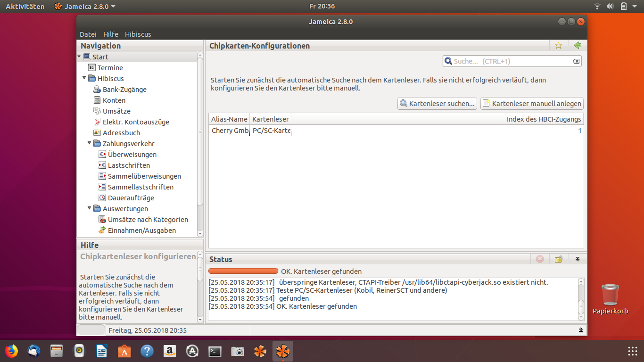This screenshot has width=644, height=362.
Task: Bookmark this page with the star icon
Action: pos(559,46)
